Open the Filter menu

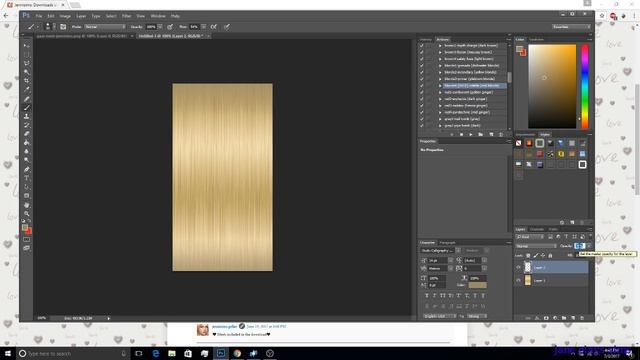[x=127, y=16]
